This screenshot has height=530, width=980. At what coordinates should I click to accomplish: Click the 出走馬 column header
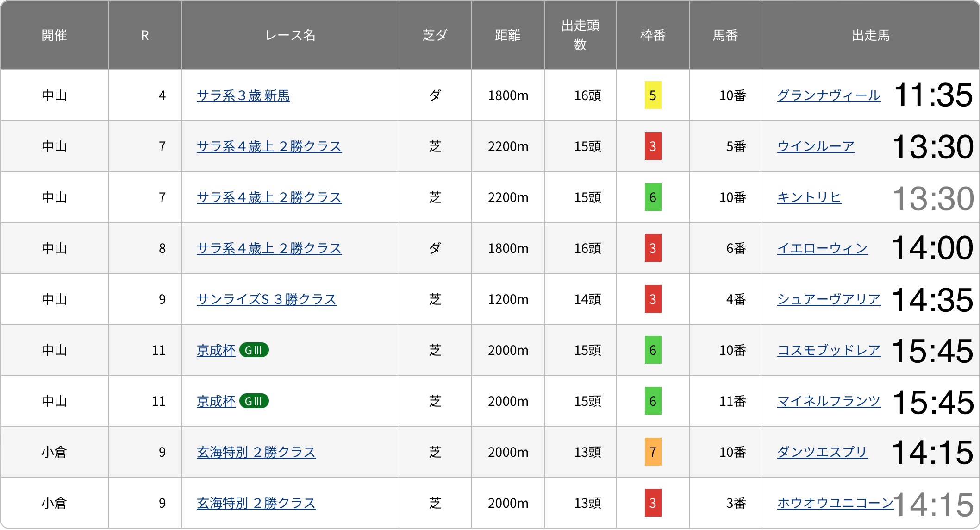[x=870, y=35]
